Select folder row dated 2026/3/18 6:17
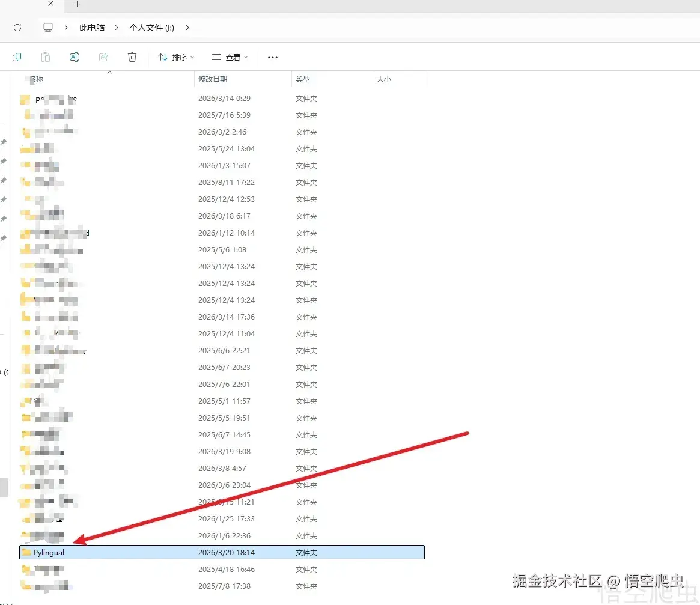Image resolution: width=700 pixels, height=605 pixels. point(222,216)
